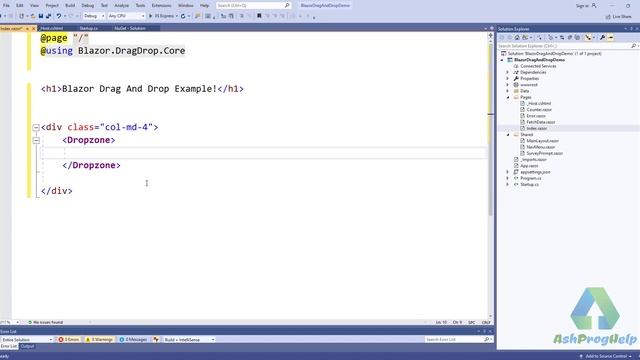Image resolution: width=640 pixels, height=360 pixels.
Task: Select MainLayout.razor file
Action: pyautogui.click(x=542, y=141)
